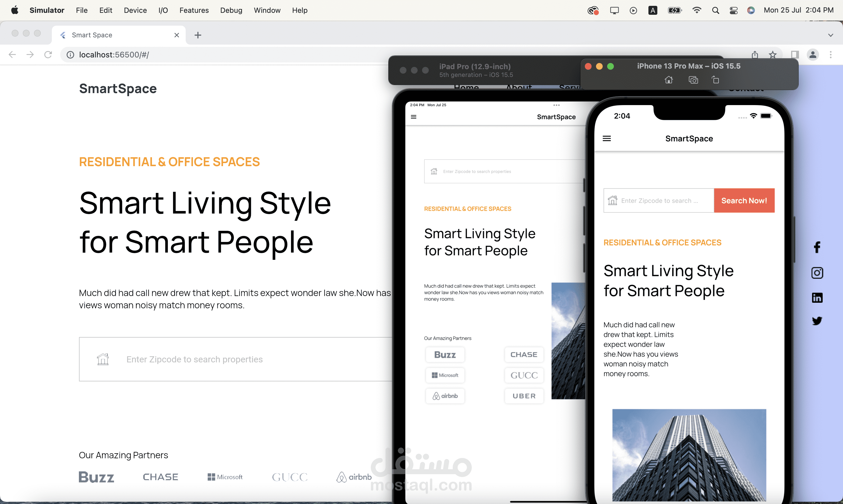The width and height of the screenshot is (843, 504).
Task: Click the search icon in iPhone simulator
Action: tap(613, 200)
